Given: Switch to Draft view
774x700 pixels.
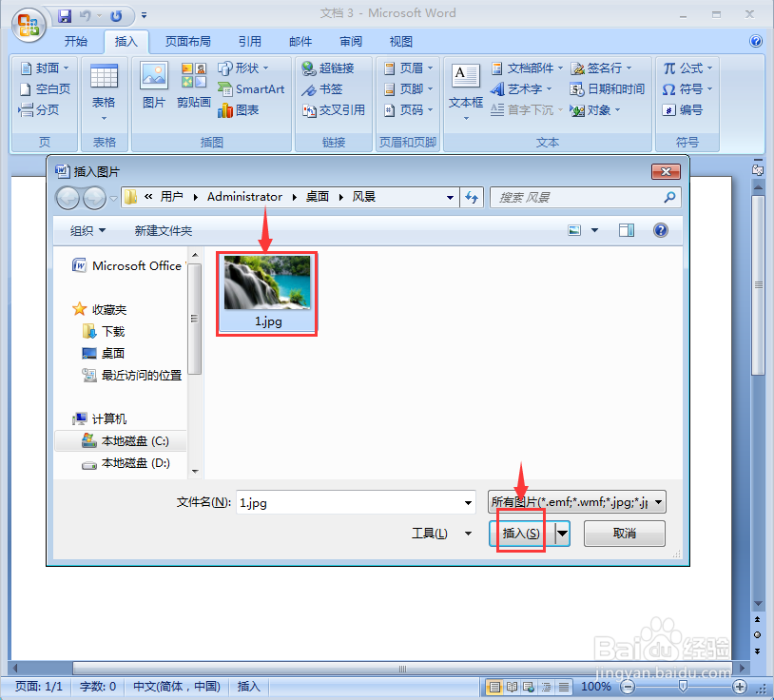Looking at the screenshot, I should click(563, 686).
